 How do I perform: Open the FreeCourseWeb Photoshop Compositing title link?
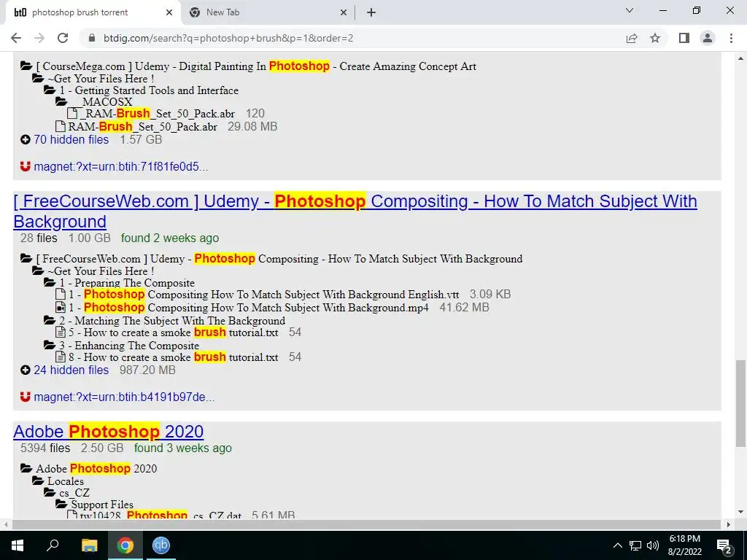(x=355, y=211)
